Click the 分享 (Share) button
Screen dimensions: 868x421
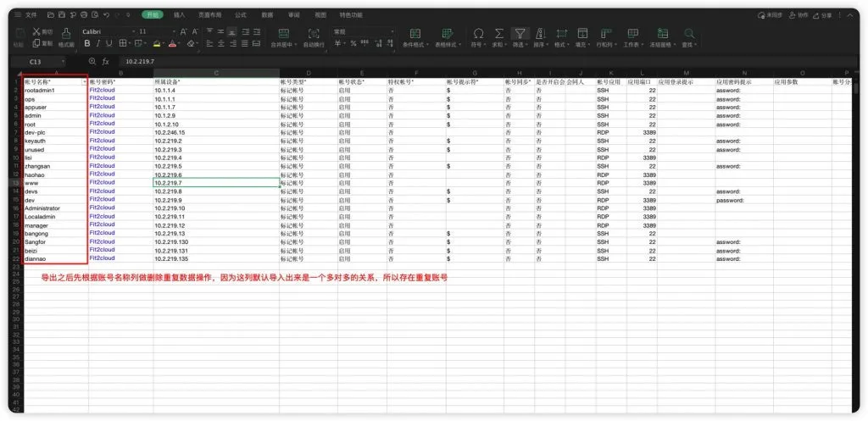[x=822, y=15]
